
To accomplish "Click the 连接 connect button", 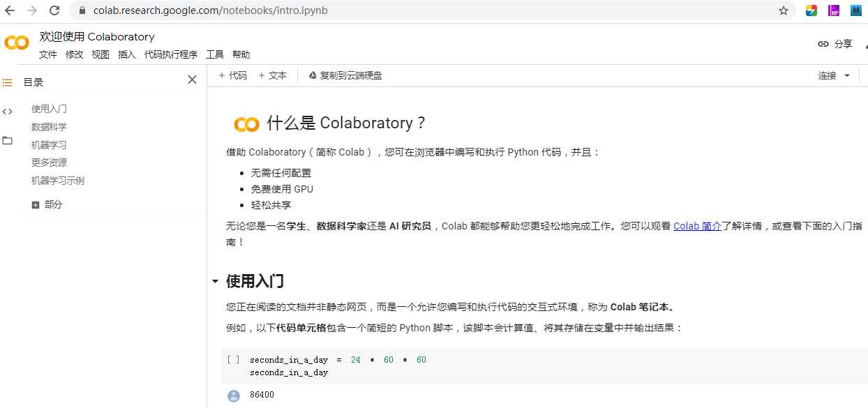I will pyautogui.click(x=828, y=75).
